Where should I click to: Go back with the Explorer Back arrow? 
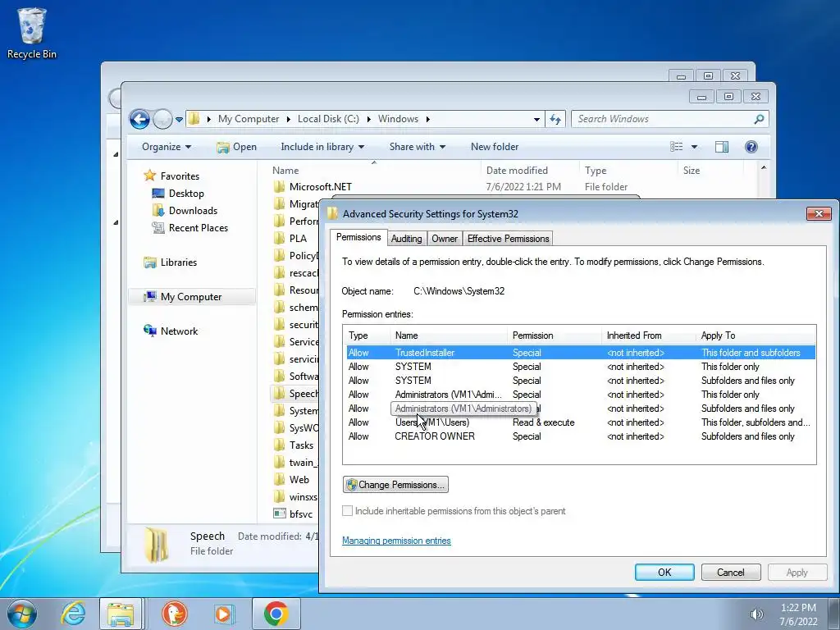tap(139, 119)
